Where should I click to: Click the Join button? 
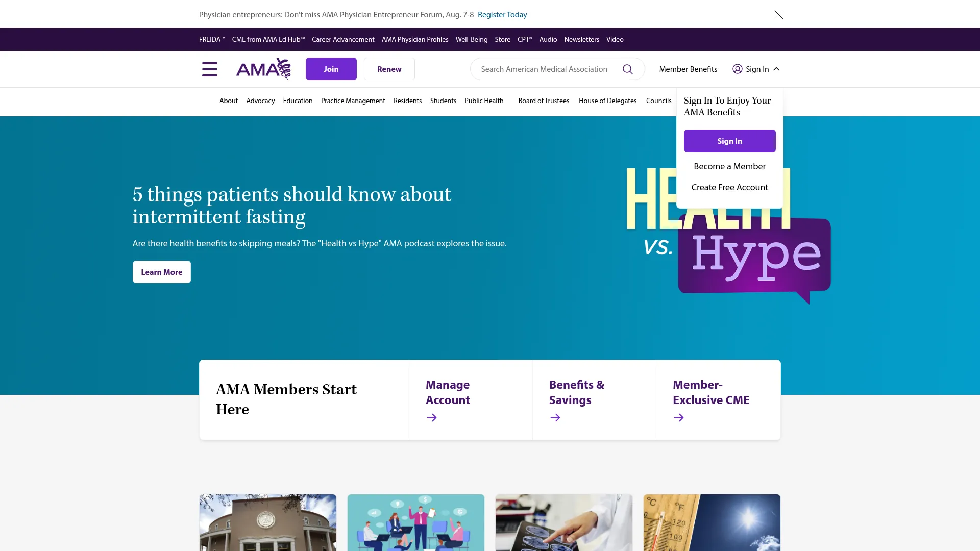pyautogui.click(x=331, y=69)
